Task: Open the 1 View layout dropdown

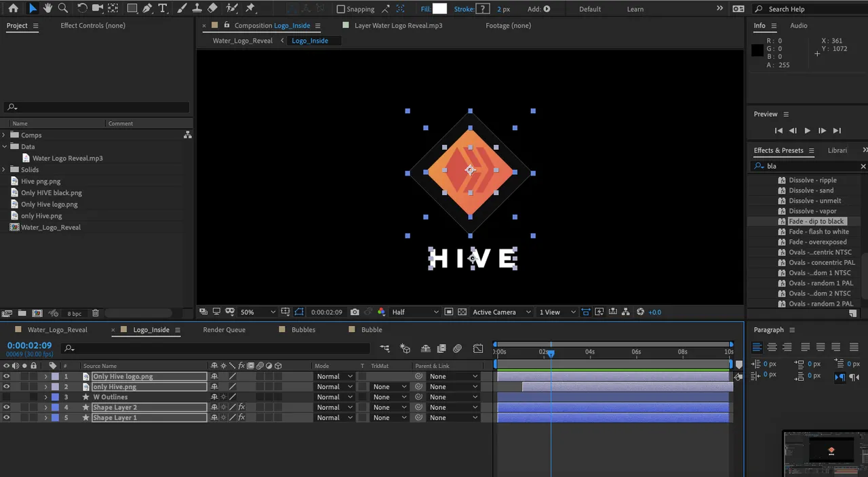Action: click(557, 312)
